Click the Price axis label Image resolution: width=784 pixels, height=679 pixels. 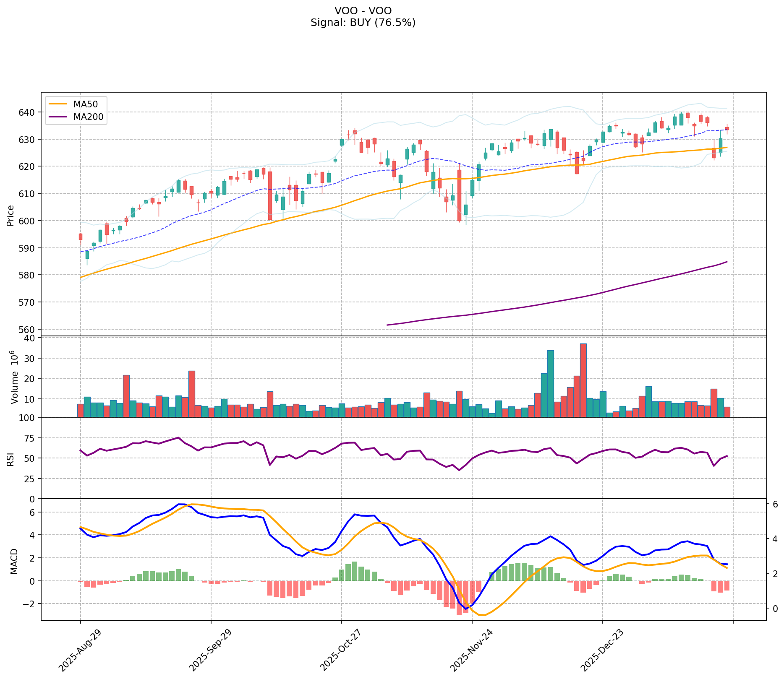pos(10,215)
